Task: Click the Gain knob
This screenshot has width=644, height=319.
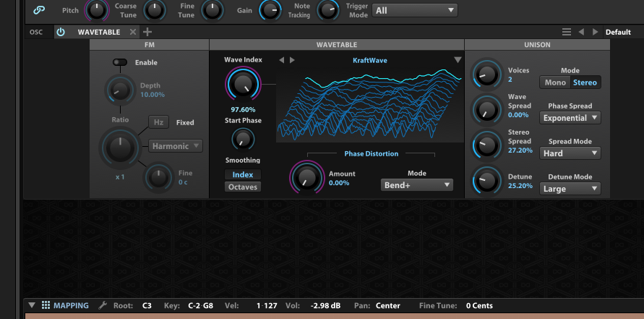Action: [x=270, y=10]
